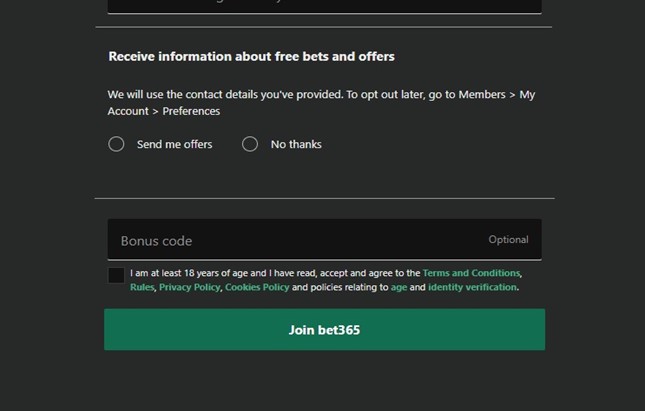Follow the 'identity verification' link
The height and width of the screenshot is (411, 645).
coord(472,287)
